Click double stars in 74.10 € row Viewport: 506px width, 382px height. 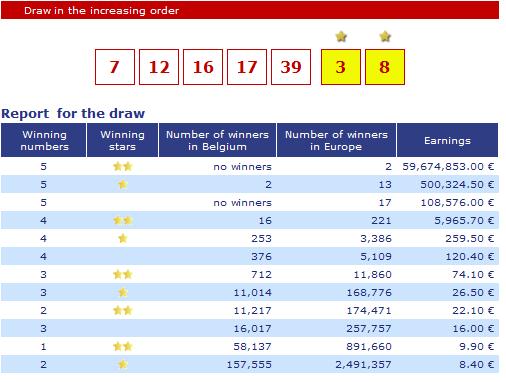click(123, 274)
